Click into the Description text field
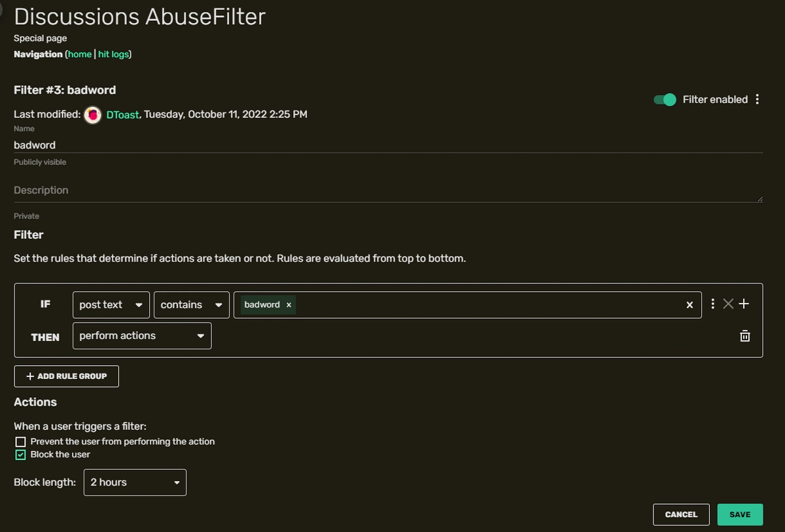The width and height of the screenshot is (785, 532). [x=386, y=190]
